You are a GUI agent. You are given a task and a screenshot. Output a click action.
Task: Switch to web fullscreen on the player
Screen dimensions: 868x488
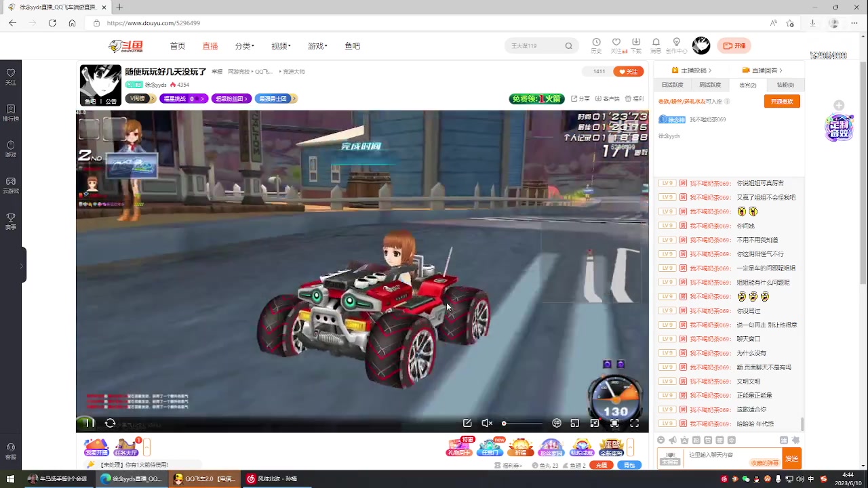[614, 423]
